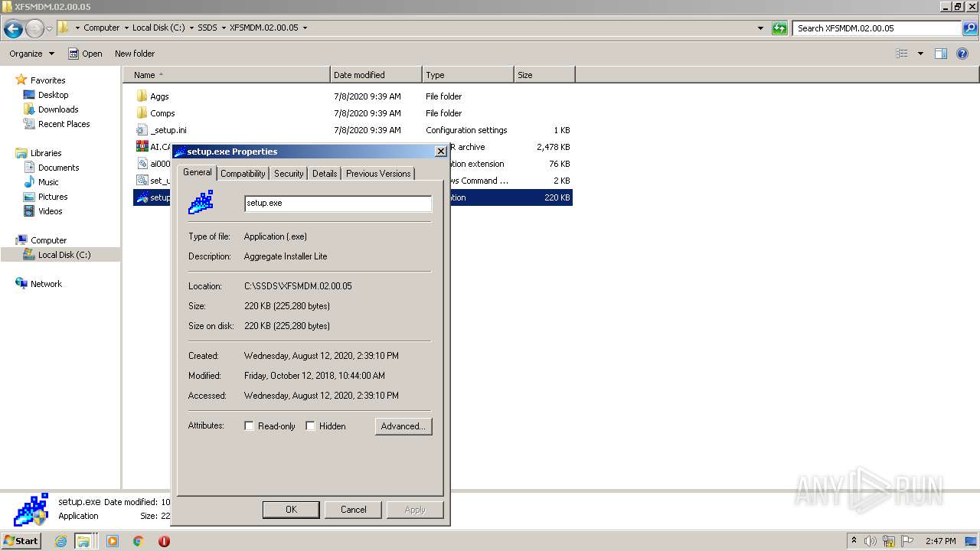
Task: Open the Music library
Action: pos(48,182)
